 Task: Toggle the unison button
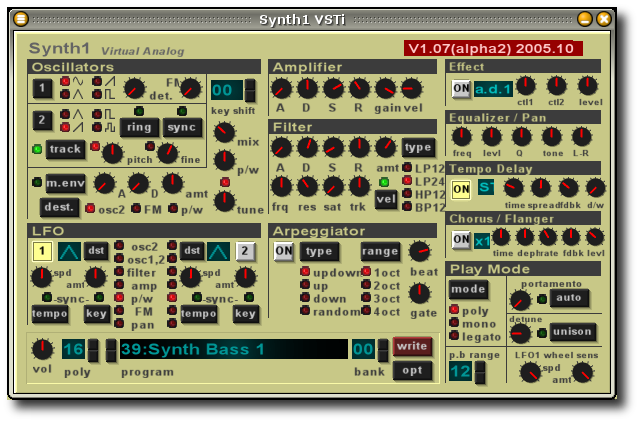[x=572, y=332]
